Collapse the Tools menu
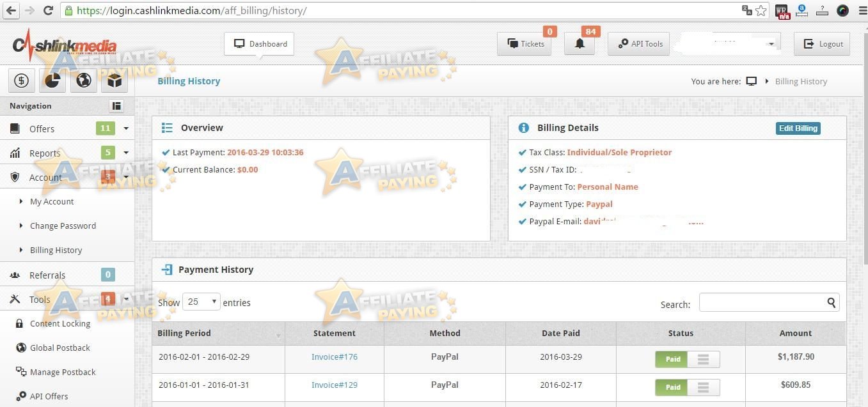 (67, 299)
